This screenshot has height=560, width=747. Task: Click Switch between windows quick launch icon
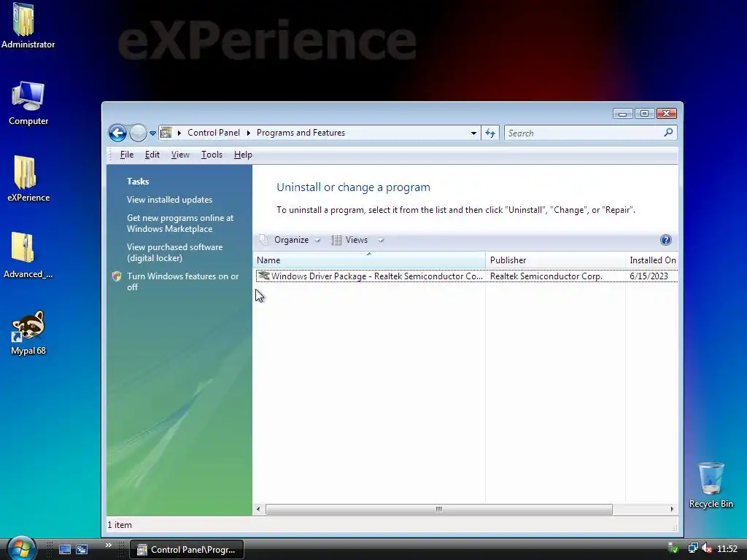tap(82, 549)
